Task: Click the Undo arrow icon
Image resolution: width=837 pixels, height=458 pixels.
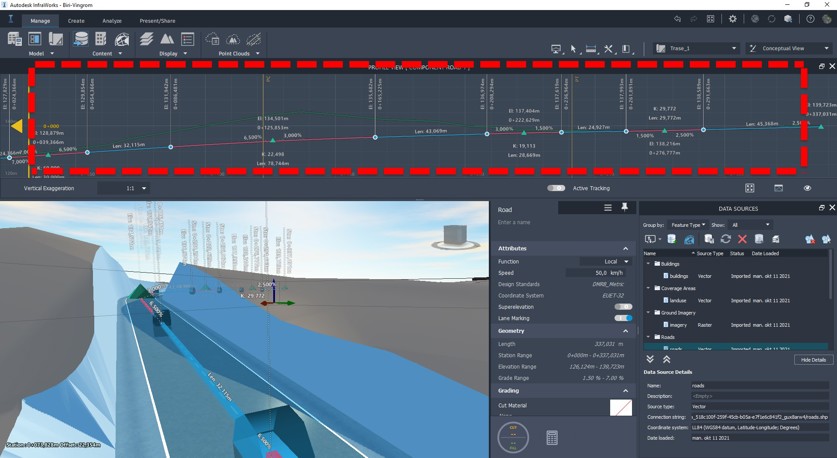Action: tap(677, 19)
